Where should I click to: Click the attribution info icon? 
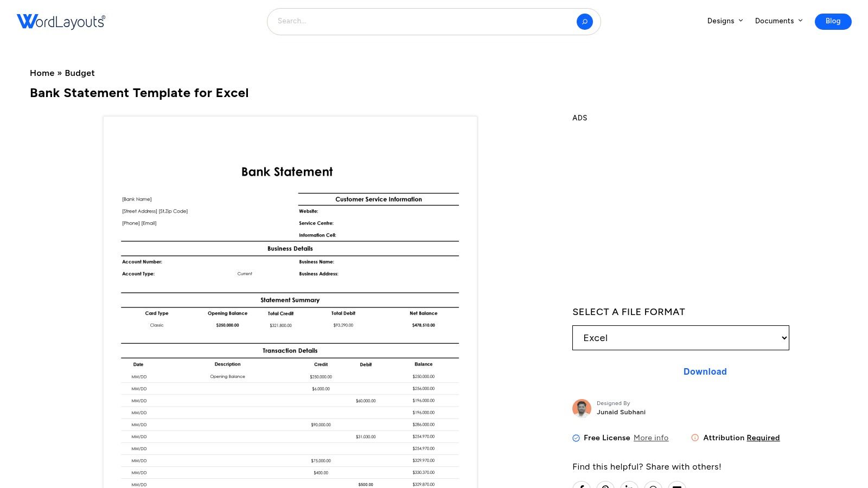pos(695,438)
